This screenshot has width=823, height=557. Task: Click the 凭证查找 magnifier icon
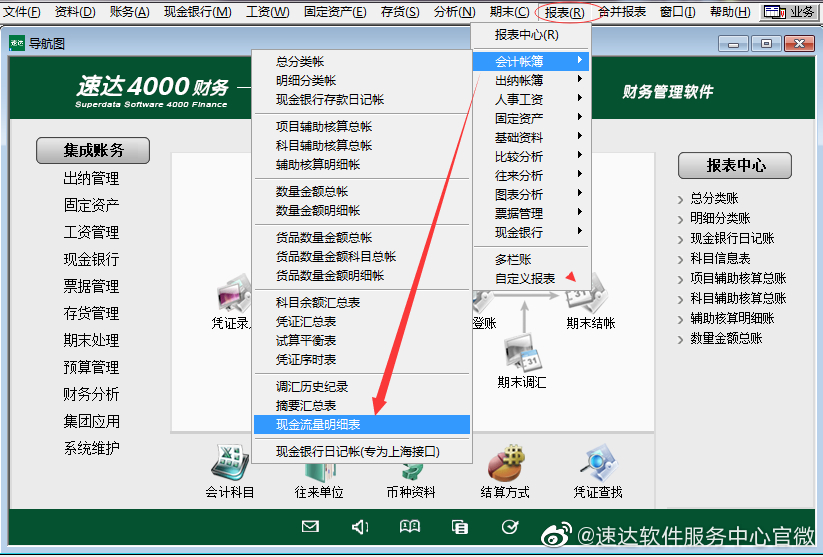click(x=598, y=466)
